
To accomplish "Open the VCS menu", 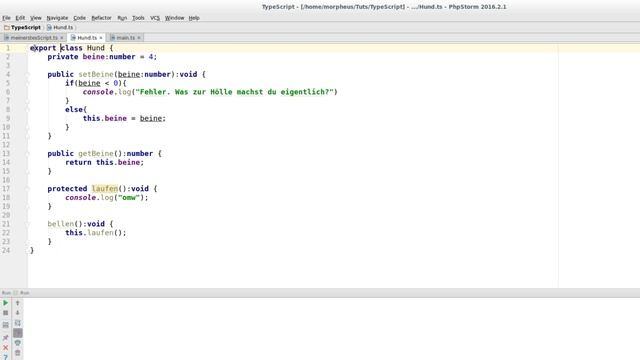I will click(x=155, y=18).
